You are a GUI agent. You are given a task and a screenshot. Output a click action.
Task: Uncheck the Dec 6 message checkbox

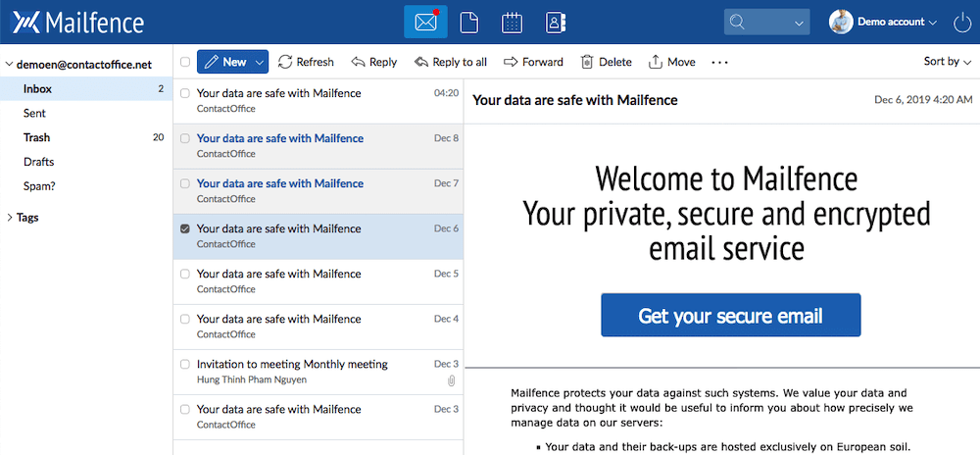pos(185,228)
